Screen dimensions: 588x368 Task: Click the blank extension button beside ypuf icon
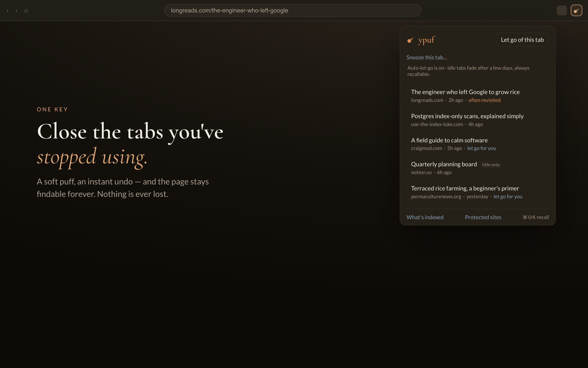(562, 11)
